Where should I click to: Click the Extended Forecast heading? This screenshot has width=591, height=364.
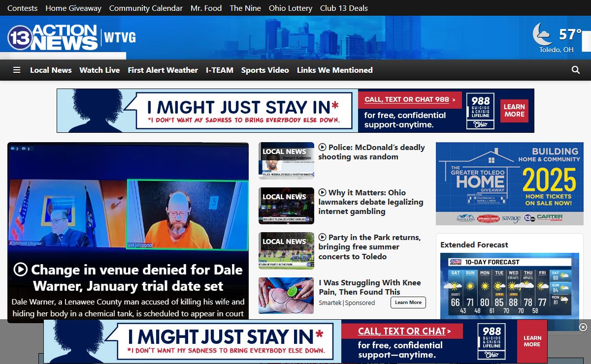(x=474, y=245)
